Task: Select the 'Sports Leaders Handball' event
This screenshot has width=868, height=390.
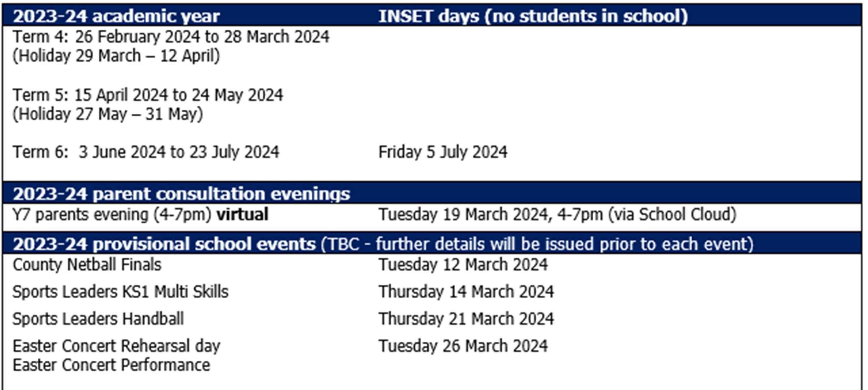Action: click(98, 319)
